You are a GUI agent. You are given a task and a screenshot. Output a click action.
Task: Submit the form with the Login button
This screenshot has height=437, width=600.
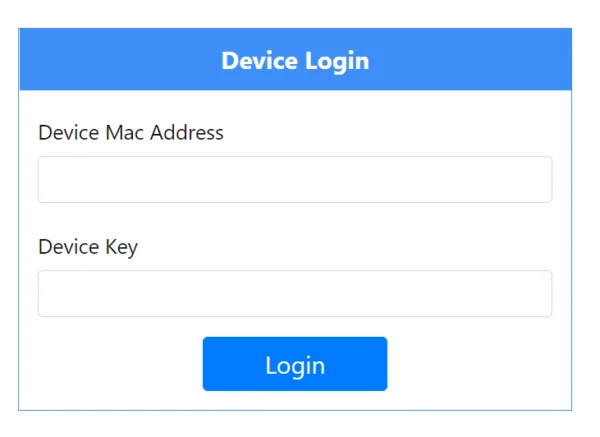pos(295,364)
